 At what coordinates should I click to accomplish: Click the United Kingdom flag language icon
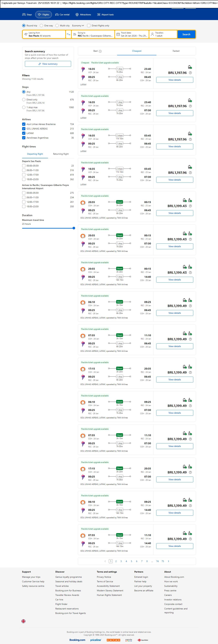pos(23,621)
